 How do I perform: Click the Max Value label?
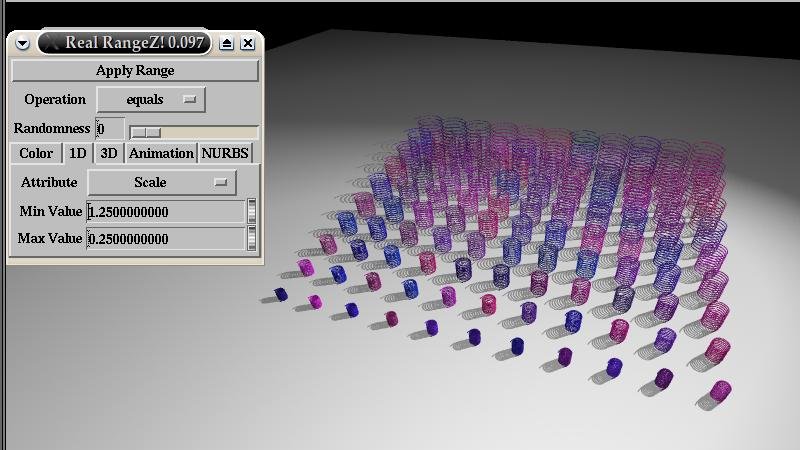(49, 238)
